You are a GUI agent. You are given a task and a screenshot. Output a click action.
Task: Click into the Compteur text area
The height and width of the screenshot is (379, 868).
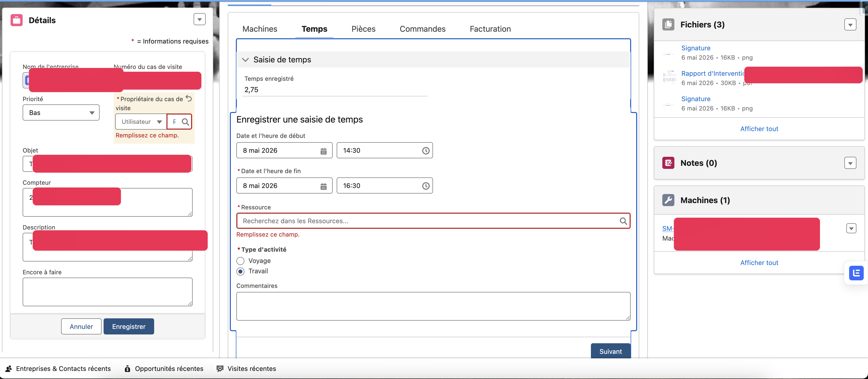pyautogui.click(x=107, y=202)
